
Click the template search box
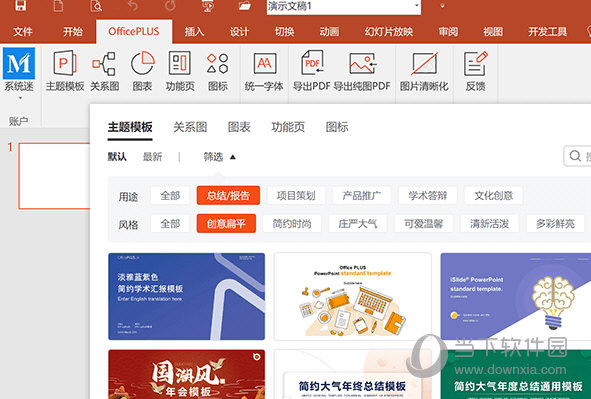tap(577, 156)
